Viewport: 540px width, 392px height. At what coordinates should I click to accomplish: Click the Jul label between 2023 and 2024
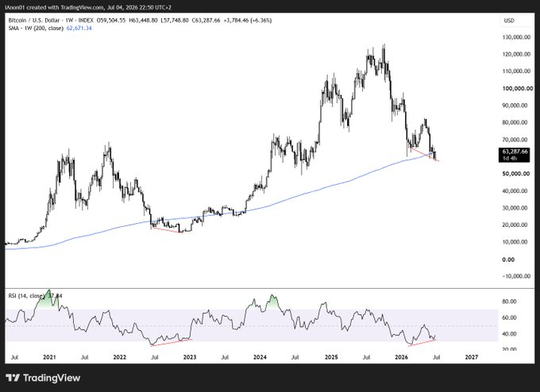(225, 357)
